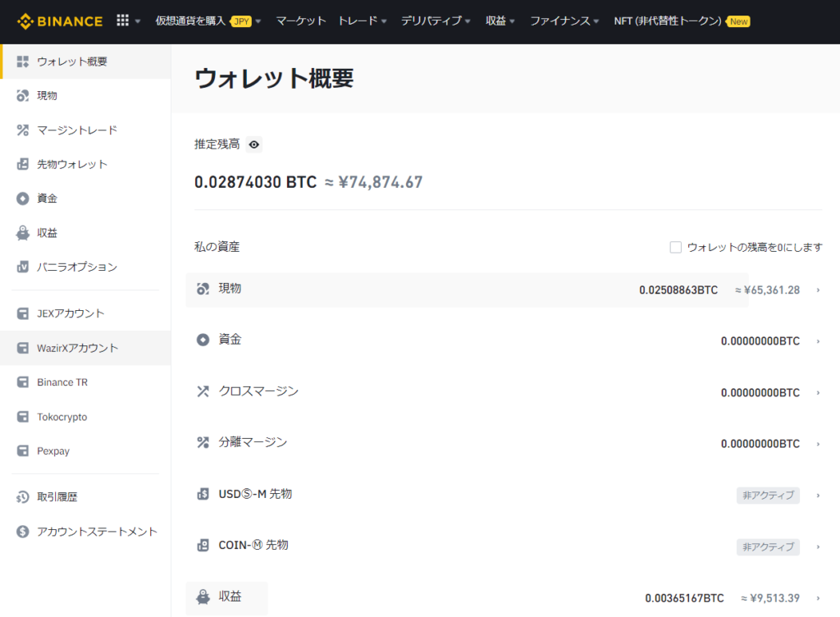
Task: Click the マージントレード percent icon in sidebar
Action: click(23, 130)
